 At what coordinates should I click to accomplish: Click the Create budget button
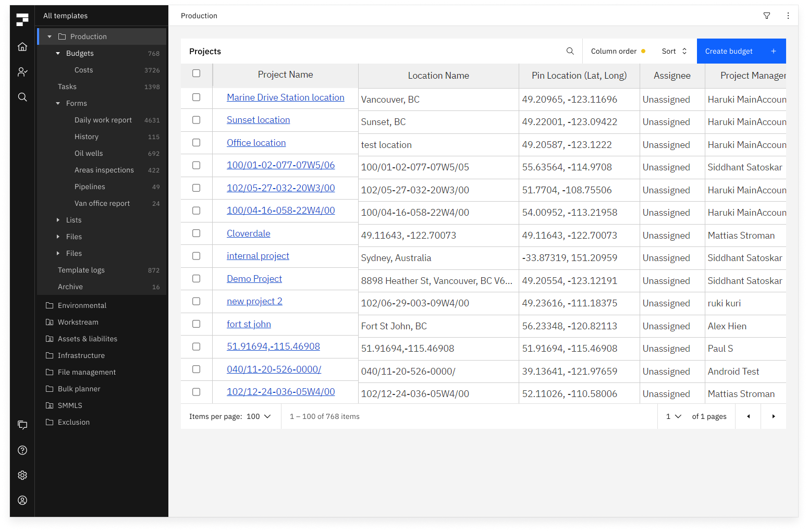tap(740, 51)
